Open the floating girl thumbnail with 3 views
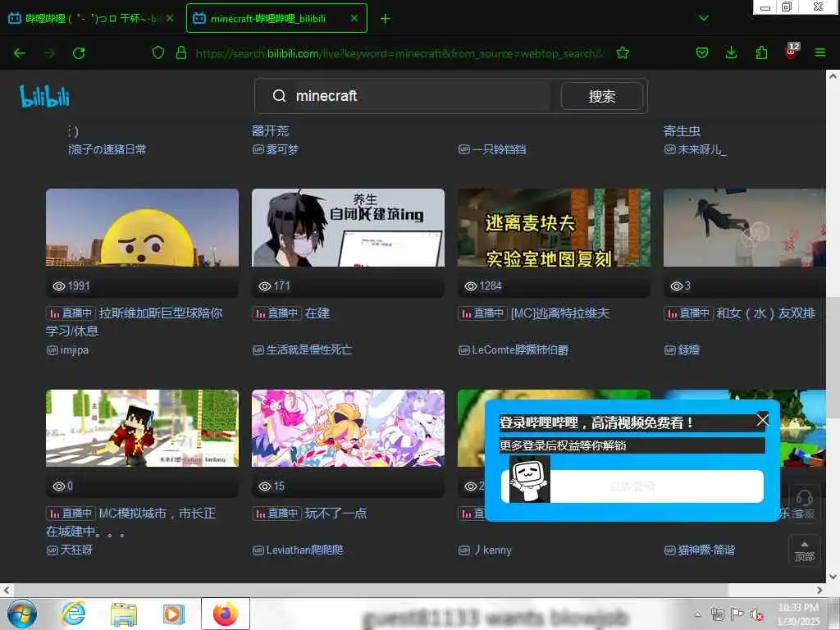Image resolution: width=840 pixels, height=630 pixels. pos(745,228)
